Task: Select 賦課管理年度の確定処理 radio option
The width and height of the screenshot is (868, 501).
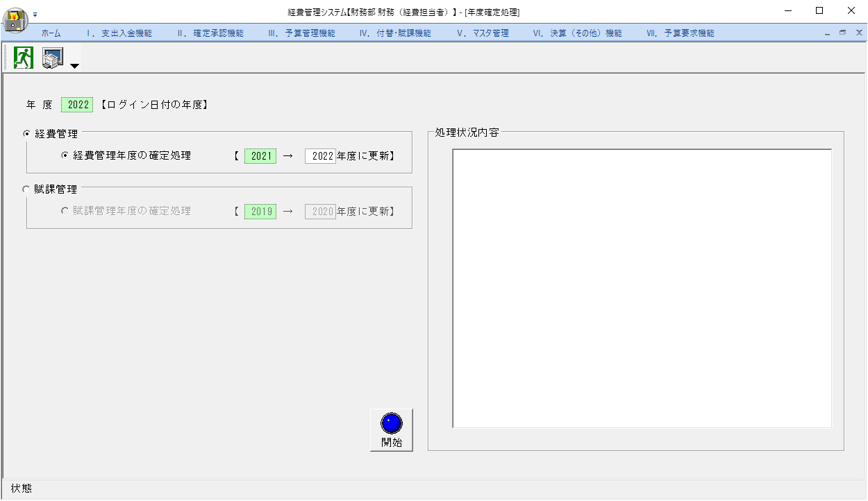Action: pos(65,211)
